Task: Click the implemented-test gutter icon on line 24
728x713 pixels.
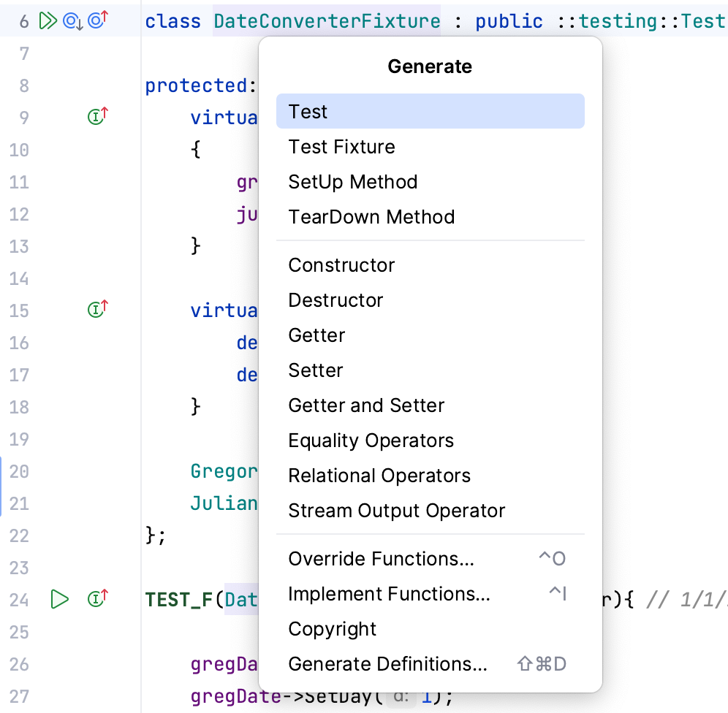Action: pos(95,599)
